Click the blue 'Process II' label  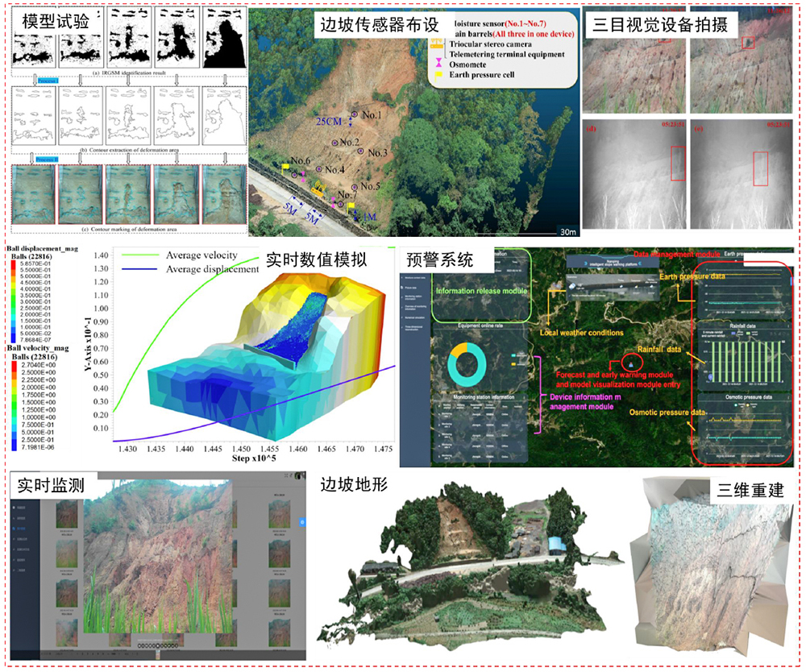47,160
